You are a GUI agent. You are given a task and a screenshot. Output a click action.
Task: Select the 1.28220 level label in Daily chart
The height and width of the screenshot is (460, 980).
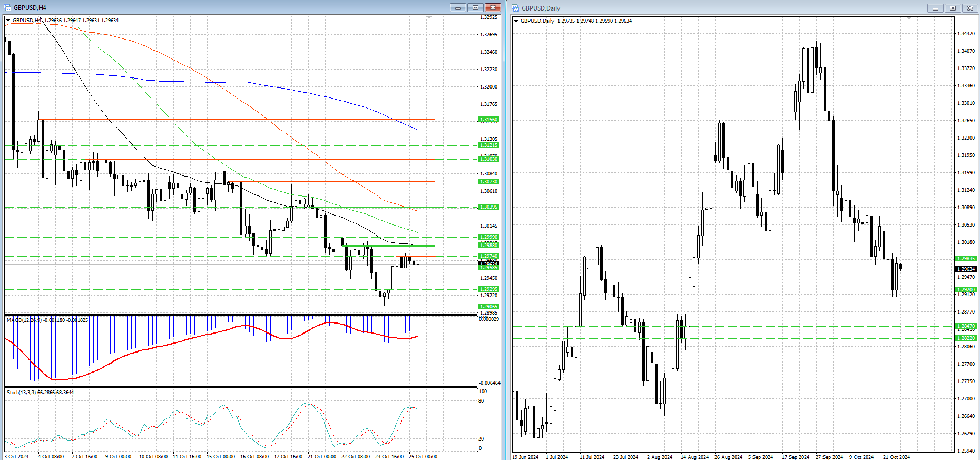966,338
